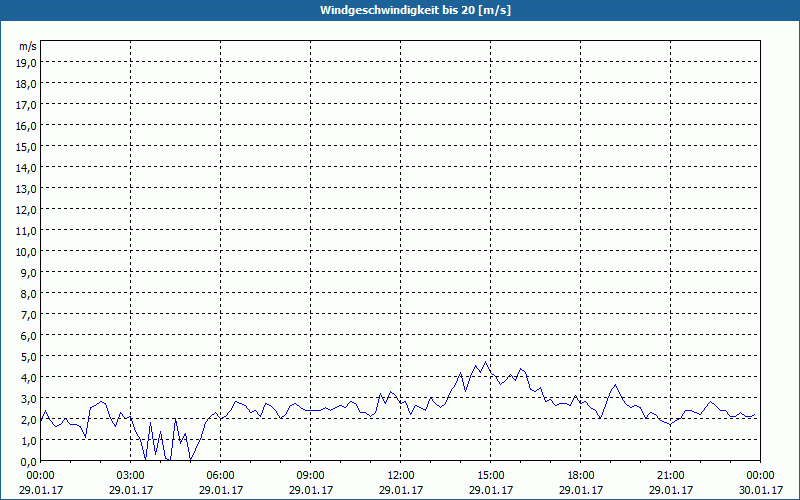Click the x-axis time label '06:00'
This screenshot has height=500, width=800.
(220, 476)
